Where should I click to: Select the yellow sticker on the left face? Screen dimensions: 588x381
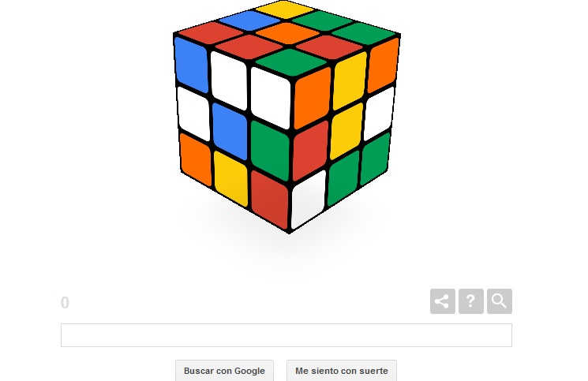[x=231, y=178]
